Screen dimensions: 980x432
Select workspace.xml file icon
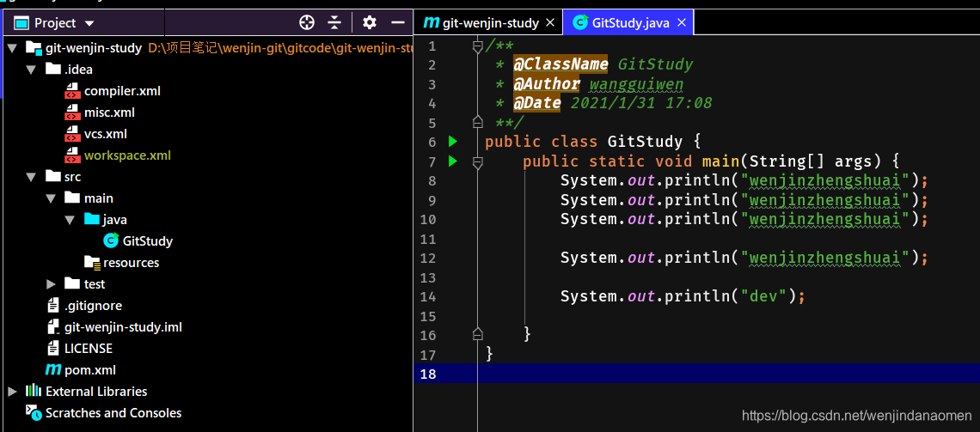click(72, 155)
